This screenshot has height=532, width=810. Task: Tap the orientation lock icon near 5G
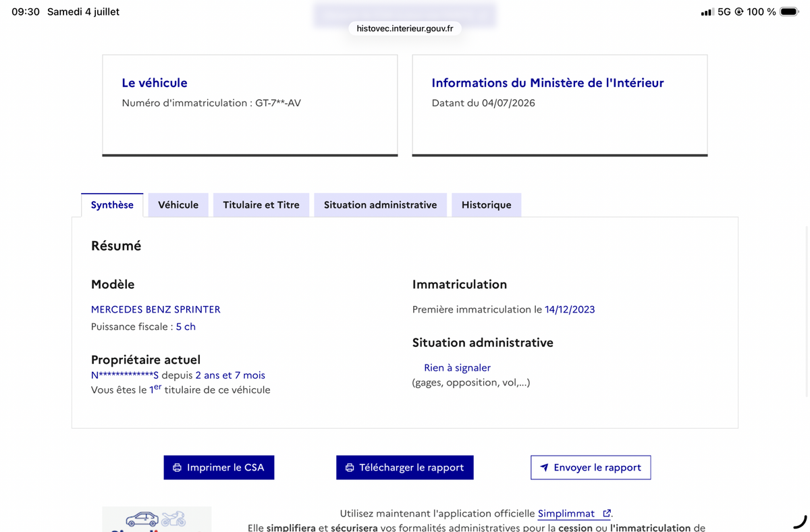pyautogui.click(x=739, y=11)
